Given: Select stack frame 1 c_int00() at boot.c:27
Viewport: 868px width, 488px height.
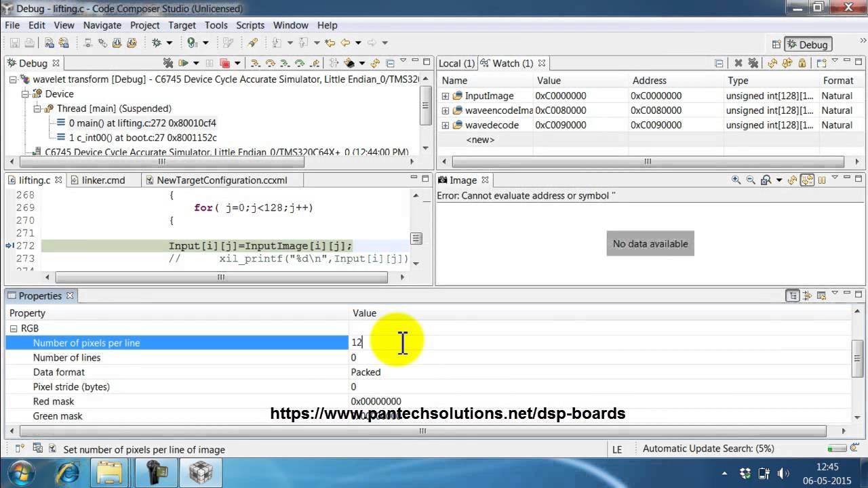Looking at the screenshot, I should click(x=142, y=138).
